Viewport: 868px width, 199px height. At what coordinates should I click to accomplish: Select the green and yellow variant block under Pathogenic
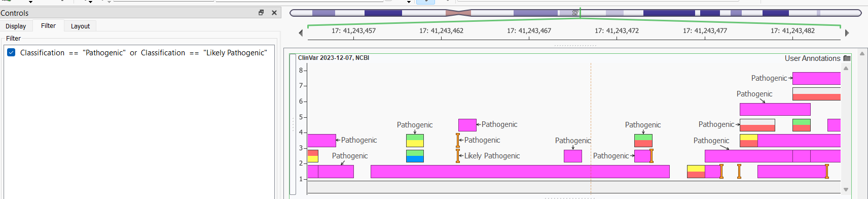point(415,141)
